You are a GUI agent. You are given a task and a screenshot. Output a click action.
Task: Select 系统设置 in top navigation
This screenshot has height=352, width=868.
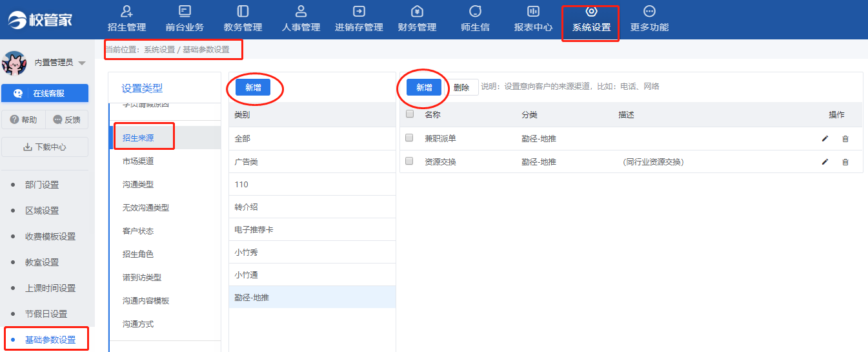click(x=591, y=19)
